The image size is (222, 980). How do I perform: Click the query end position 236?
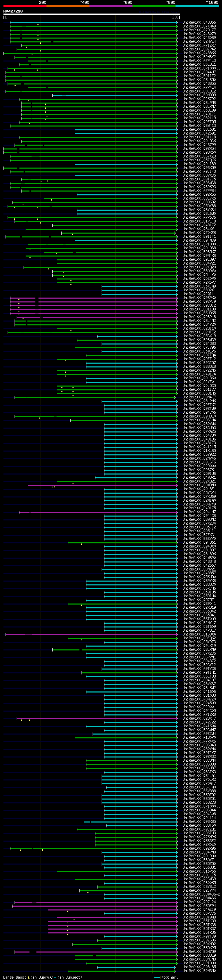tap(175, 17)
